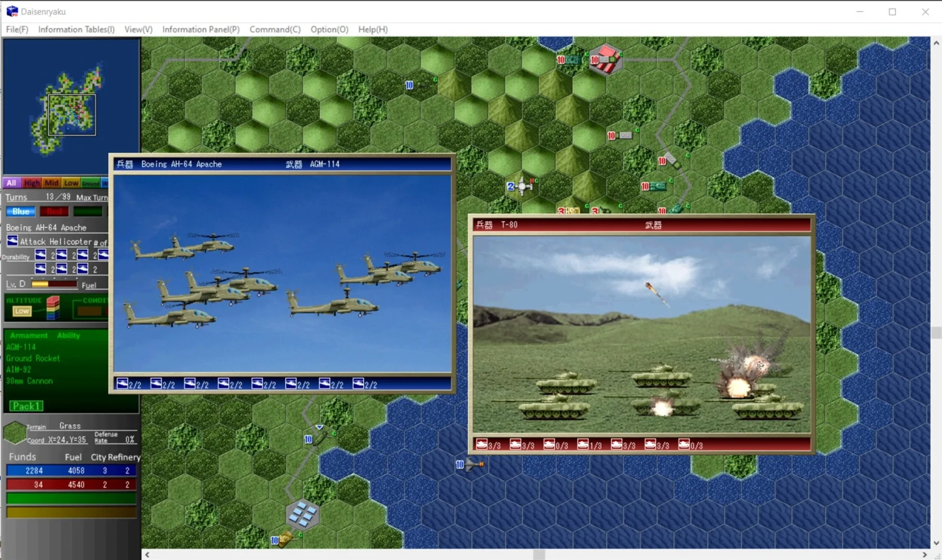
Task: Open the Help menu
Action: coord(372,30)
